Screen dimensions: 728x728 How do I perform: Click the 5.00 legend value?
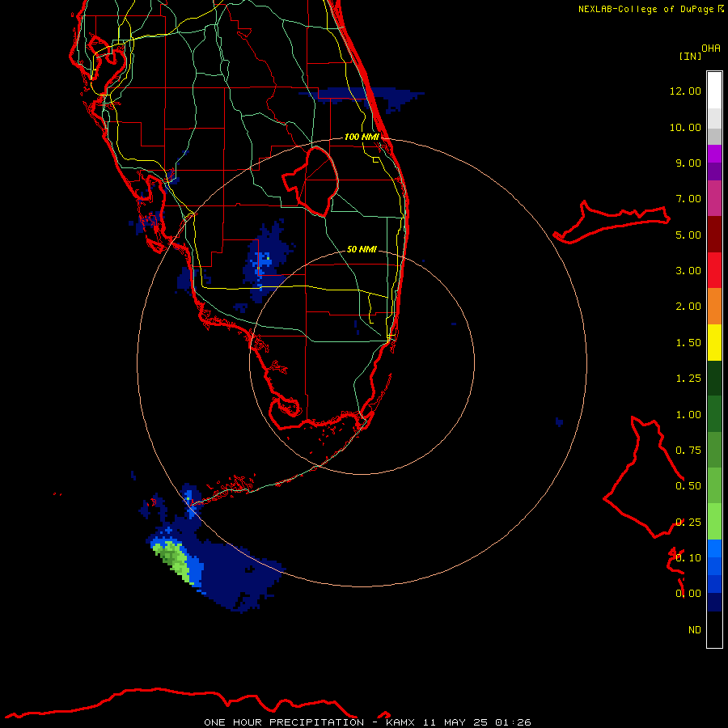tap(688, 235)
